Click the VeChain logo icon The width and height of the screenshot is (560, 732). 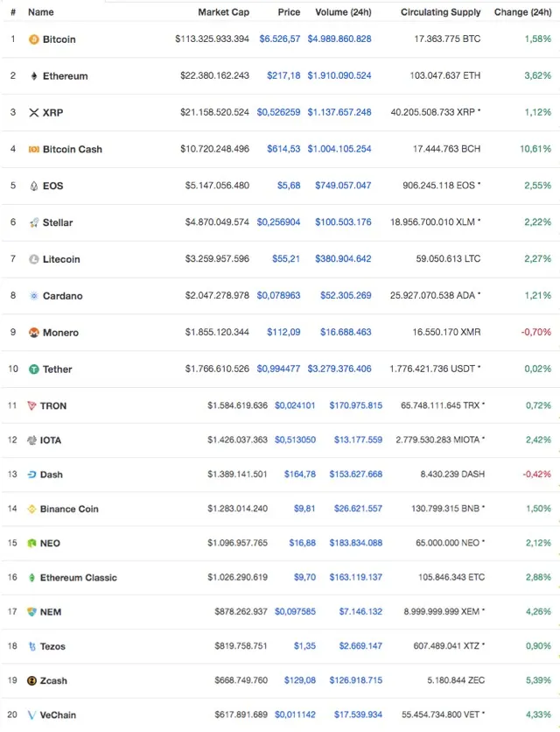[31, 714]
